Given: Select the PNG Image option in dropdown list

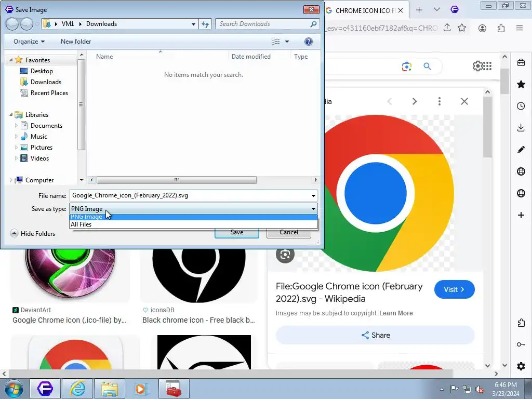Looking at the screenshot, I should [193, 217].
